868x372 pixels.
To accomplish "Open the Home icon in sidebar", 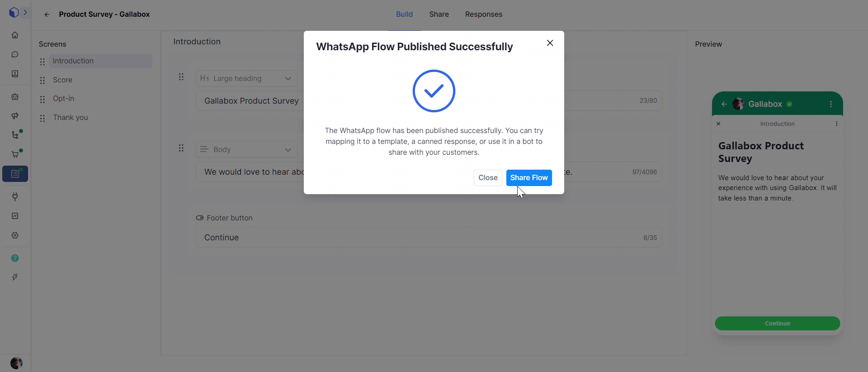I will click(x=15, y=35).
